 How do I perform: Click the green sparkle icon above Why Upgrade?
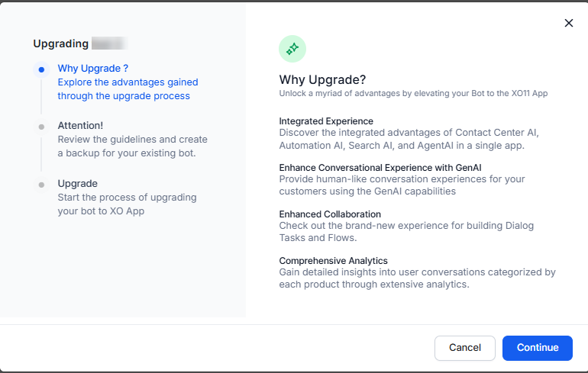(292, 49)
